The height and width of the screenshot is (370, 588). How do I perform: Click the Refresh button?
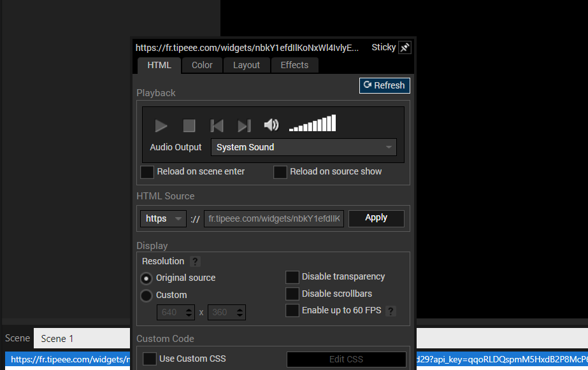(x=384, y=85)
